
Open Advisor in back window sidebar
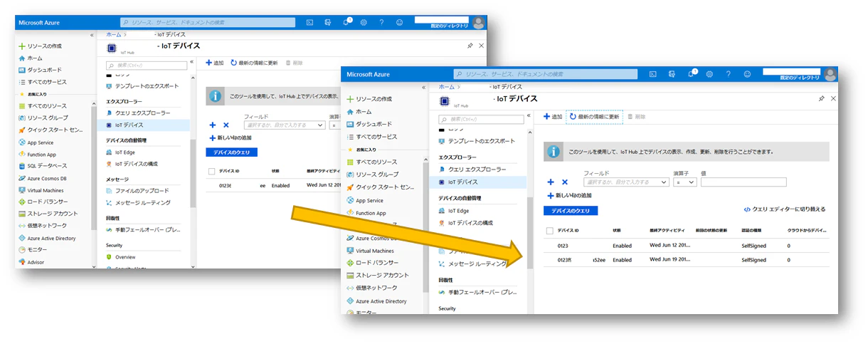pyautogui.click(x=31, y=262)
